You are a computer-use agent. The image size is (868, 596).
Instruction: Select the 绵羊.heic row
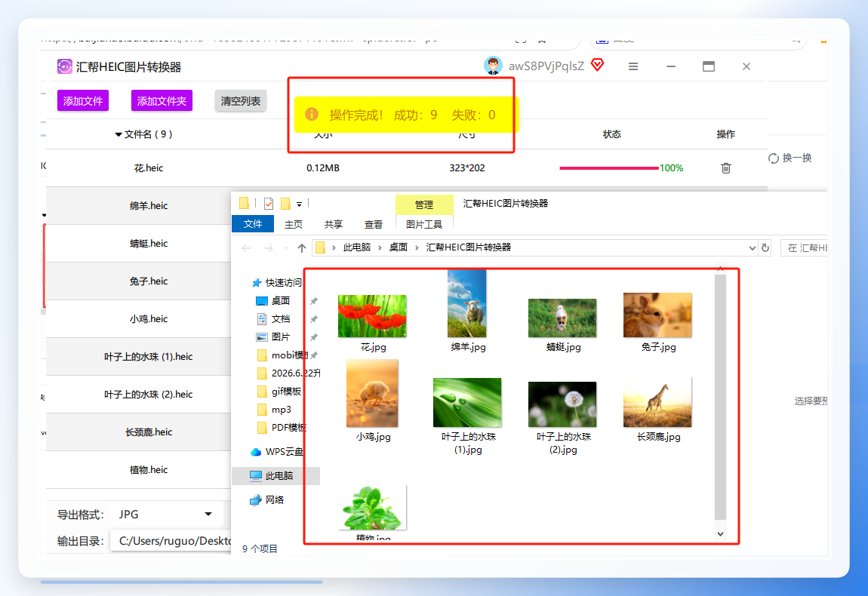[x=138, y=205]
